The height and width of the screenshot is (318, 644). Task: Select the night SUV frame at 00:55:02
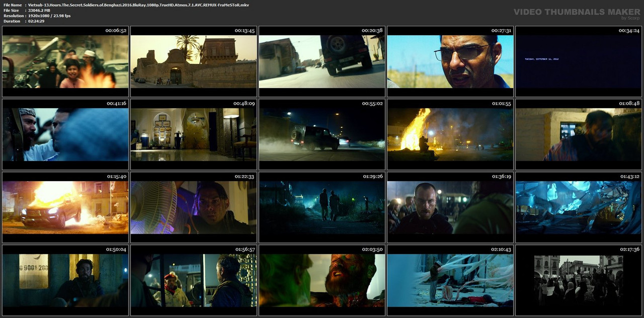point(322,134)
